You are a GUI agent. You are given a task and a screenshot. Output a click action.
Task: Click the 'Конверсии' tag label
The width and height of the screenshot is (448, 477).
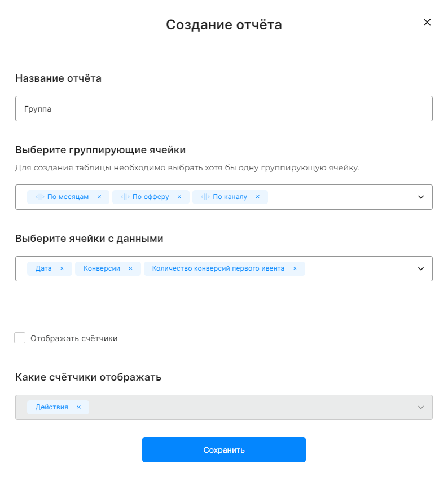(102, 268)
